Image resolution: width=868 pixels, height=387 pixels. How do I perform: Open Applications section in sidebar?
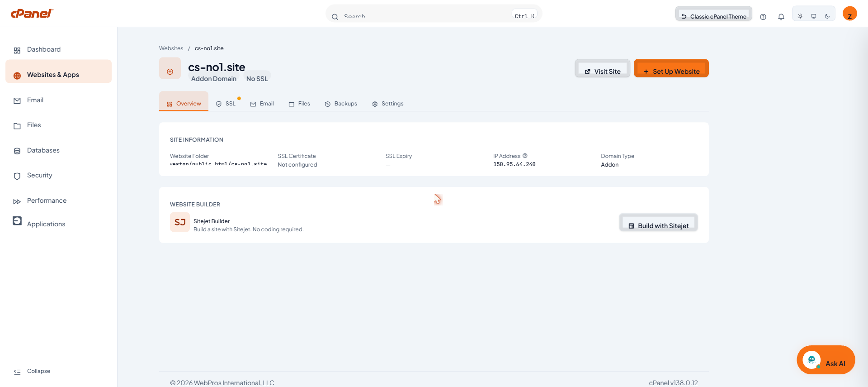coord(58,224)
